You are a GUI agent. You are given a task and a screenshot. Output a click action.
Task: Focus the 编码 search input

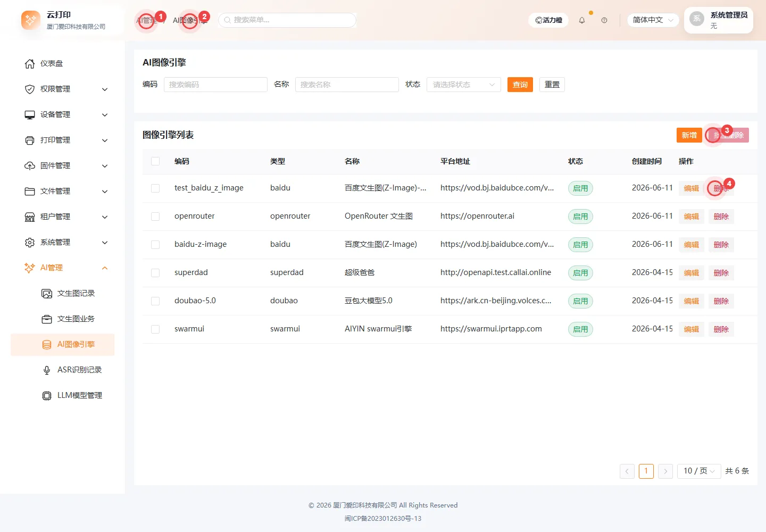215,85
